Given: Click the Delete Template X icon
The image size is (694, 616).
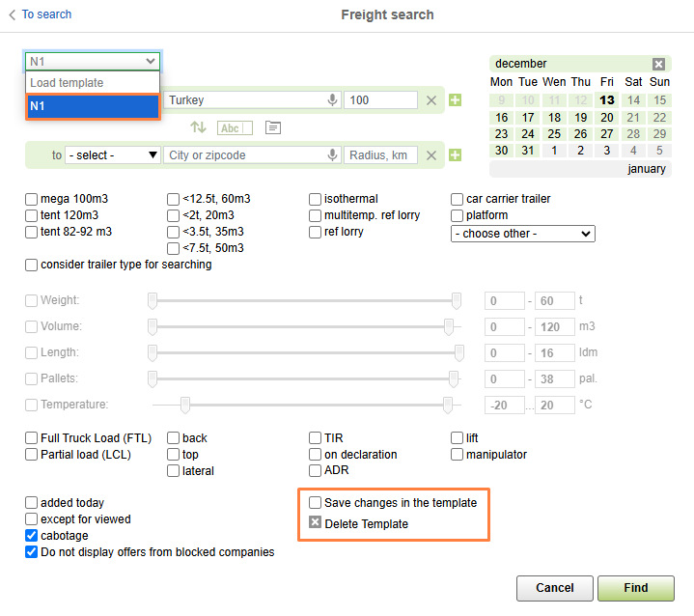Looking at the screenshot, I should click(315, 523).
